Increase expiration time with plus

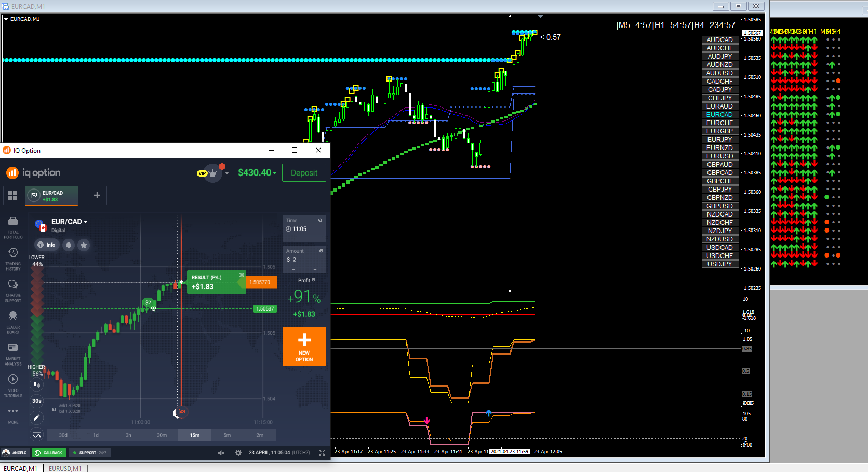point(315,239)
